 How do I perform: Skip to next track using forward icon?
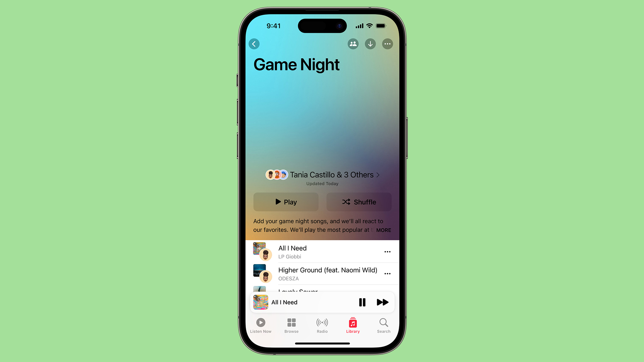click(x=382, y=302)
